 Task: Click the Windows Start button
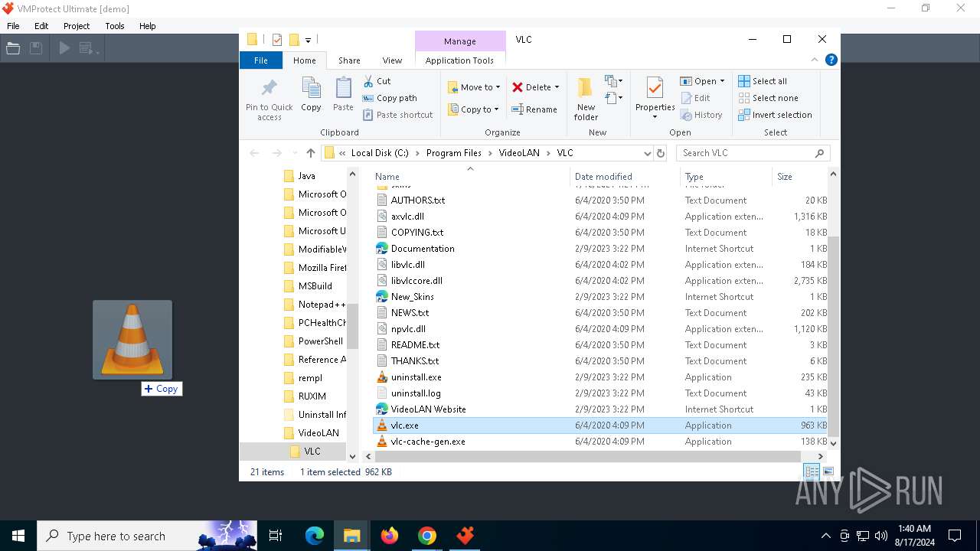tap(18, 536)
